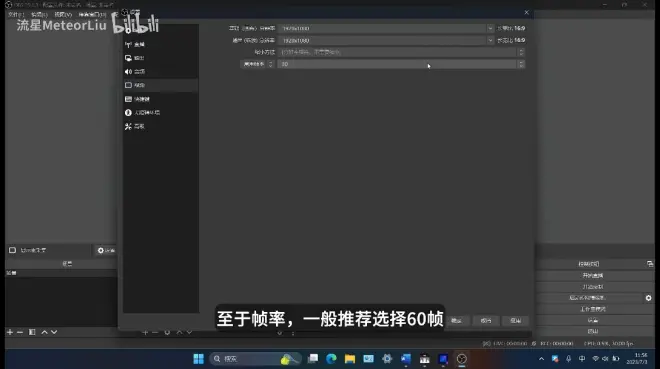Click the 退出 button in the Controls dock
This screenshot has height=369, width=660.
click(x=593, y=331)
